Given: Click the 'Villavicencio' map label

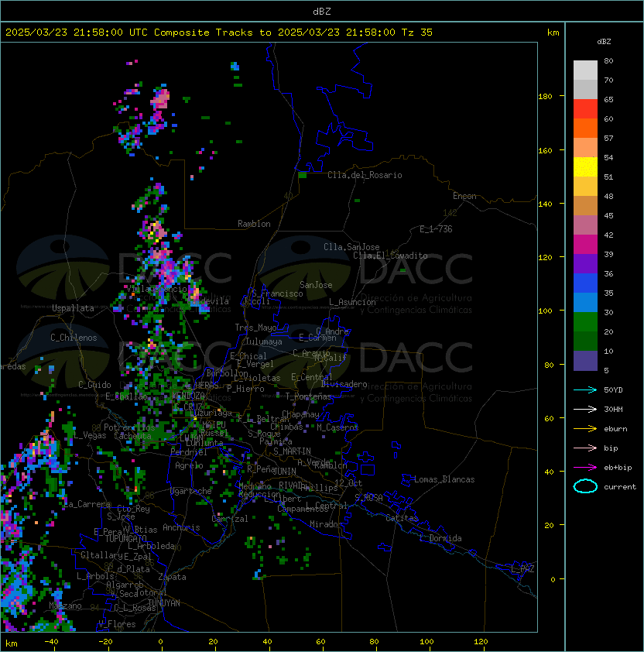Looking at the screenshot, I should (x=157, y=289).
